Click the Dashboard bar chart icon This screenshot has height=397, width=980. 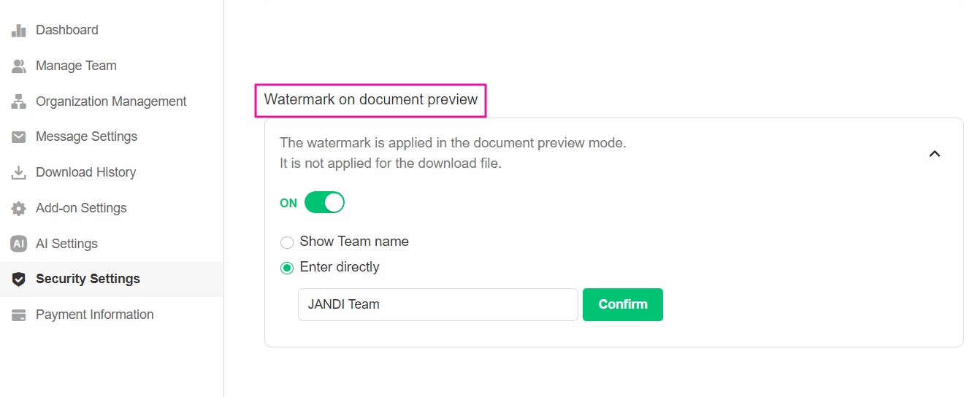pyautogui.click(x=19, y=31)
